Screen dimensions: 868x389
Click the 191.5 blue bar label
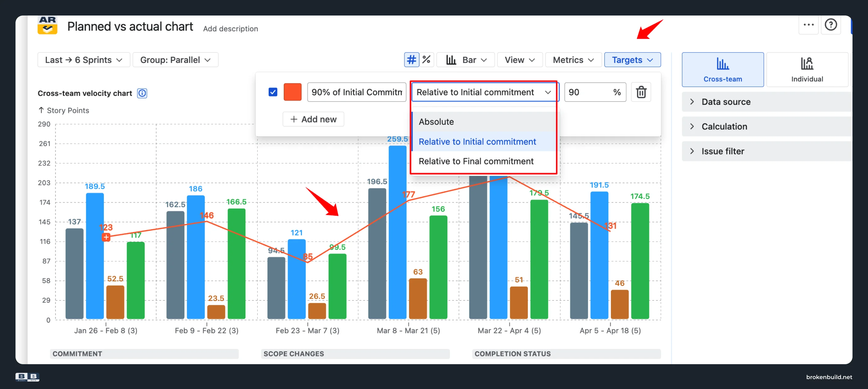pyautogui.click(x=599, y=185)
